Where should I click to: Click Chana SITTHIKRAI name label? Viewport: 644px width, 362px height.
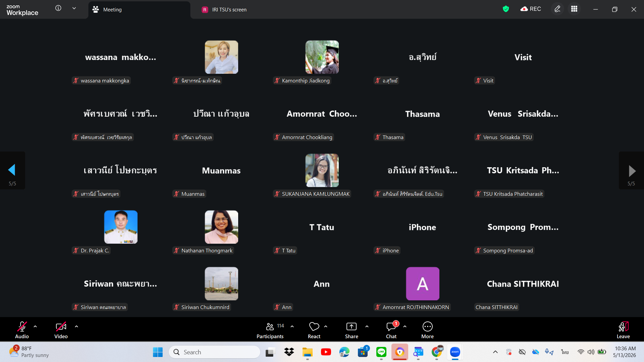(496, 307)
